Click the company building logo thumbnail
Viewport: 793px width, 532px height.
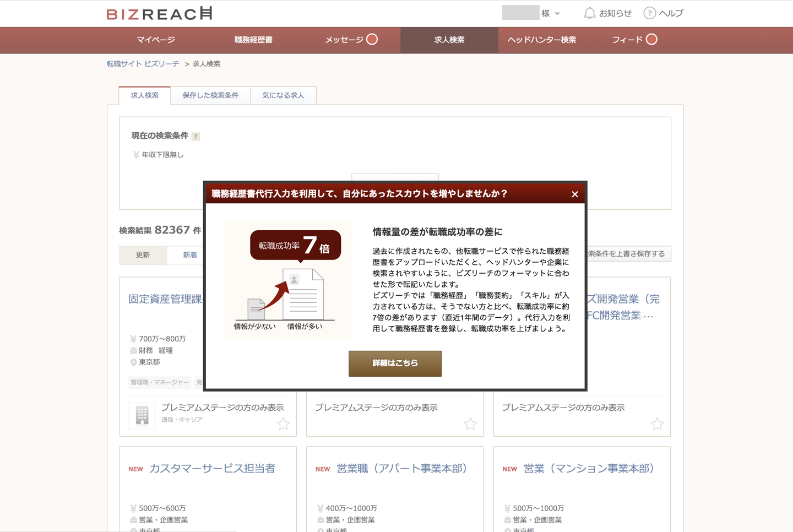142,415
